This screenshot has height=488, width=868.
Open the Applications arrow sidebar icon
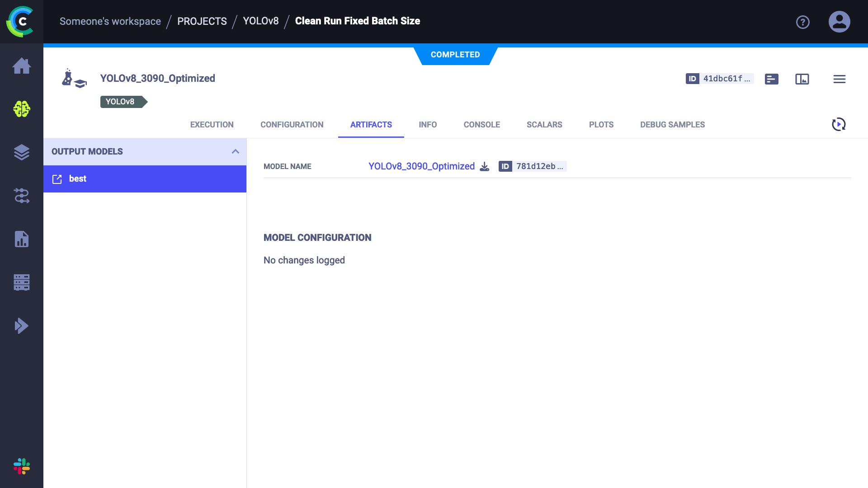[x=22, y=326]
